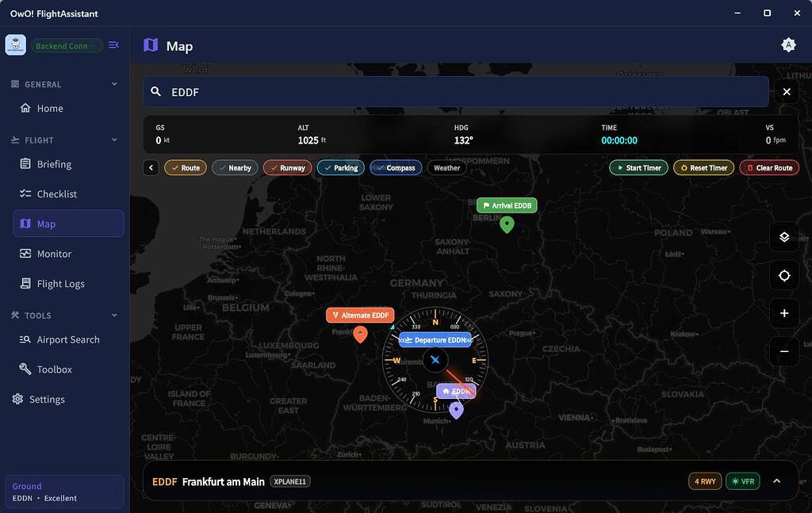Image resolution: width=812 pixels, height=513 pixels.
Task: Click the 4 RWY badge
Action: click(x=705, y=481)
